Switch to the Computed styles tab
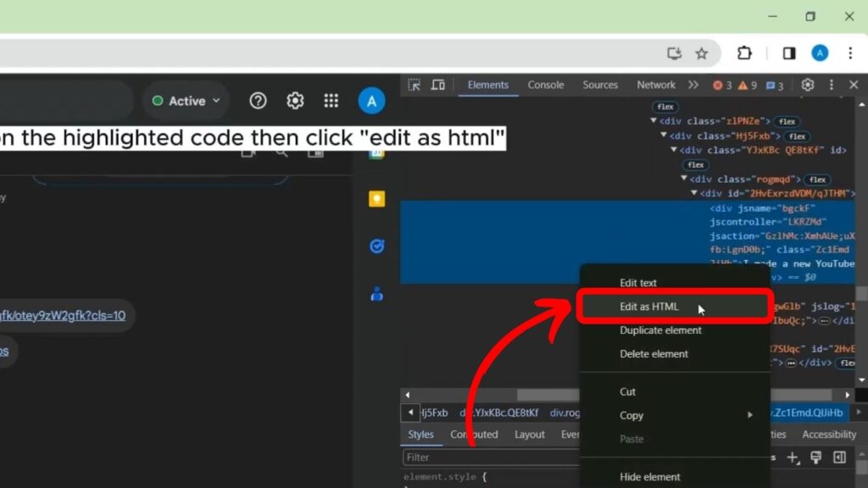 [474, 434]
